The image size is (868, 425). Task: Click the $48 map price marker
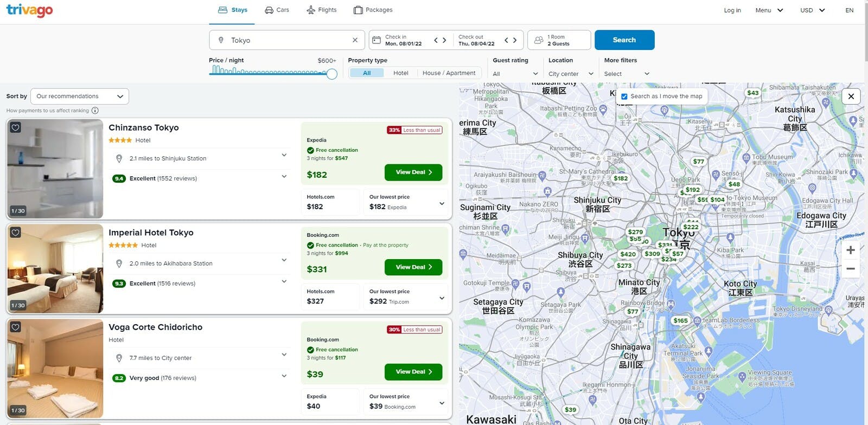point(734,184)
